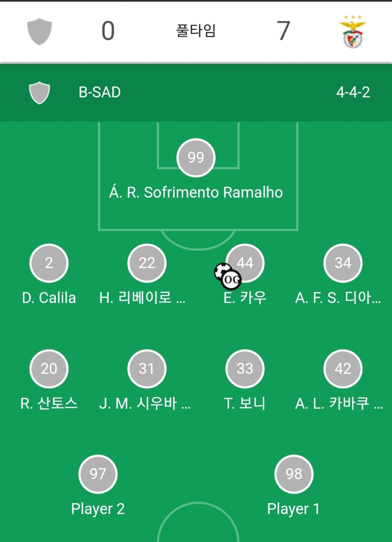Select player number 2 circle
The image size is (392, 542).
coord(49,263)
